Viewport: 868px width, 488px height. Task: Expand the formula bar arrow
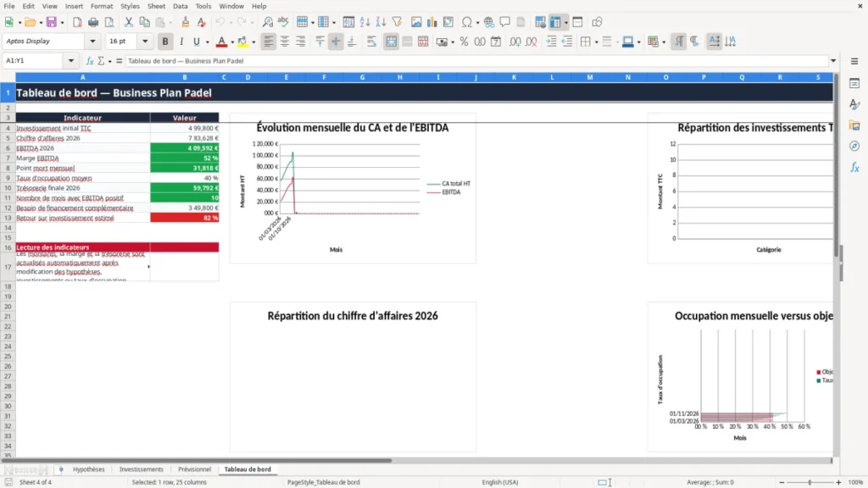[833, 61]
